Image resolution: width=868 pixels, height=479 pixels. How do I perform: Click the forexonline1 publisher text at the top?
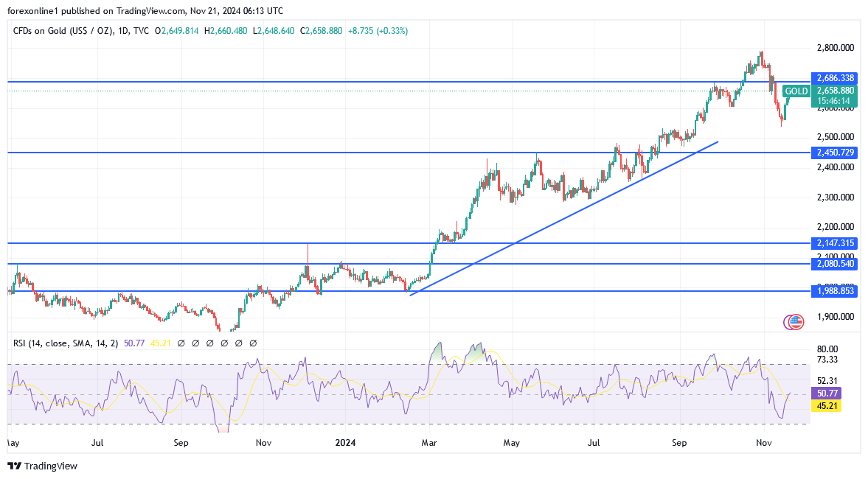point(28,11)
